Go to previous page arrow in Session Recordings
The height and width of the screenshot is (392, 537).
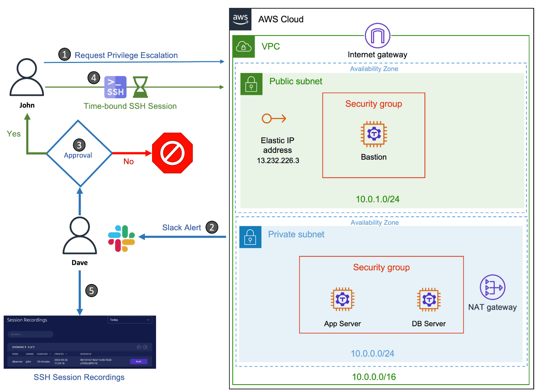click(x=139, y=347)
